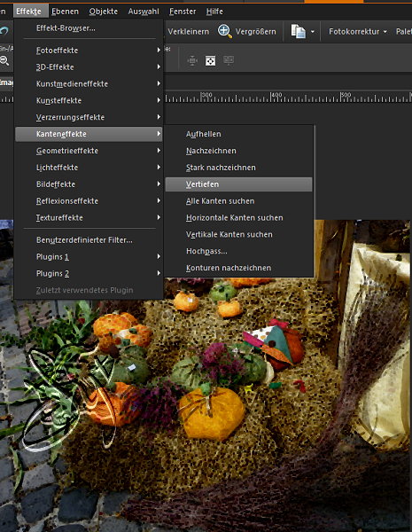
Task: Click the fit-to-window icon in options bar
Action: (192, 61)
